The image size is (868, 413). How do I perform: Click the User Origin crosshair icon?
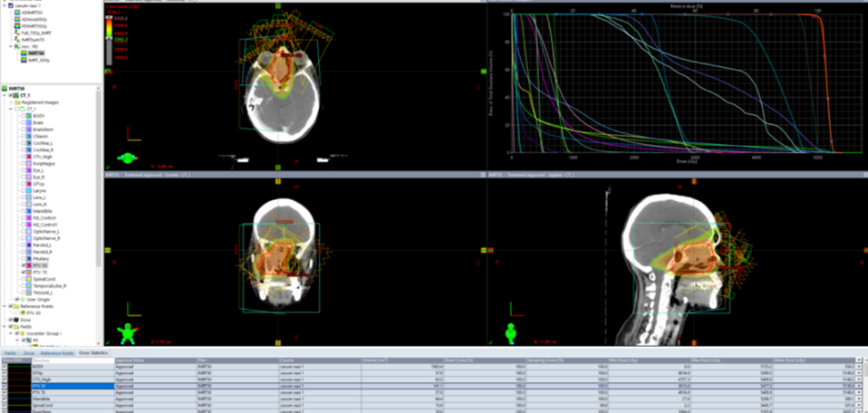tap(23, 300)
